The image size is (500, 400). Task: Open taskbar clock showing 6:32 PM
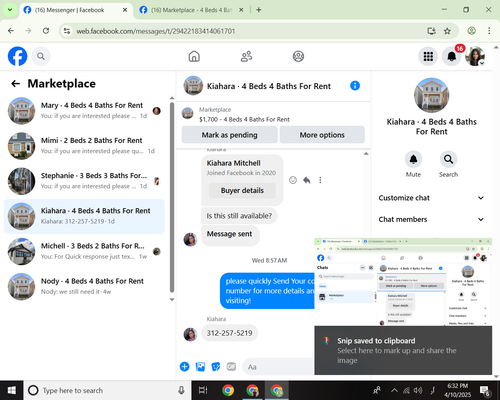click(458, 390)
